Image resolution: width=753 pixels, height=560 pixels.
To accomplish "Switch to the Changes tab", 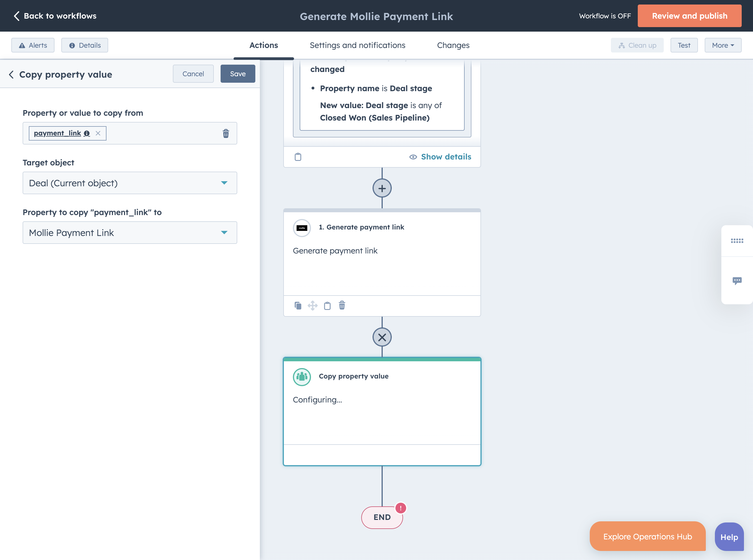I will click(x=453, y=45).
